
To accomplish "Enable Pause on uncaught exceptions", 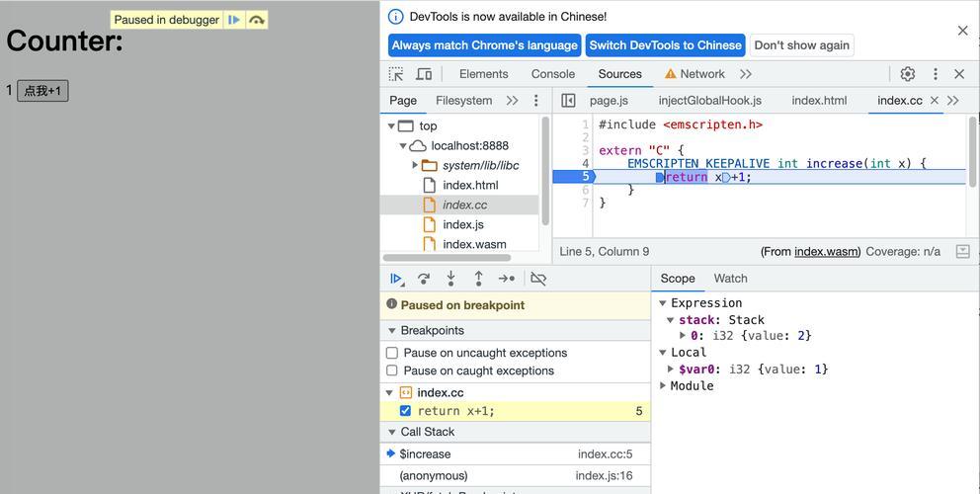I will [392, 353].
